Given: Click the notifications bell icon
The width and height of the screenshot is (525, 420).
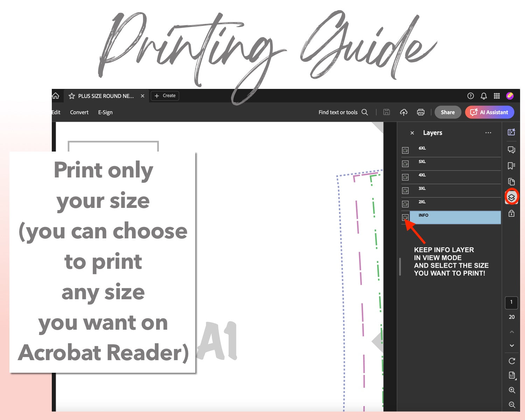Looking at the screenshot, I should 484,96.
